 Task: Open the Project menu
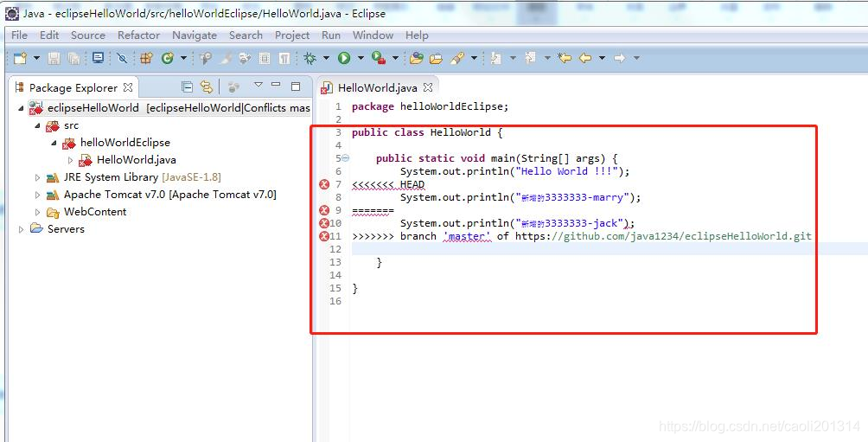292,35
